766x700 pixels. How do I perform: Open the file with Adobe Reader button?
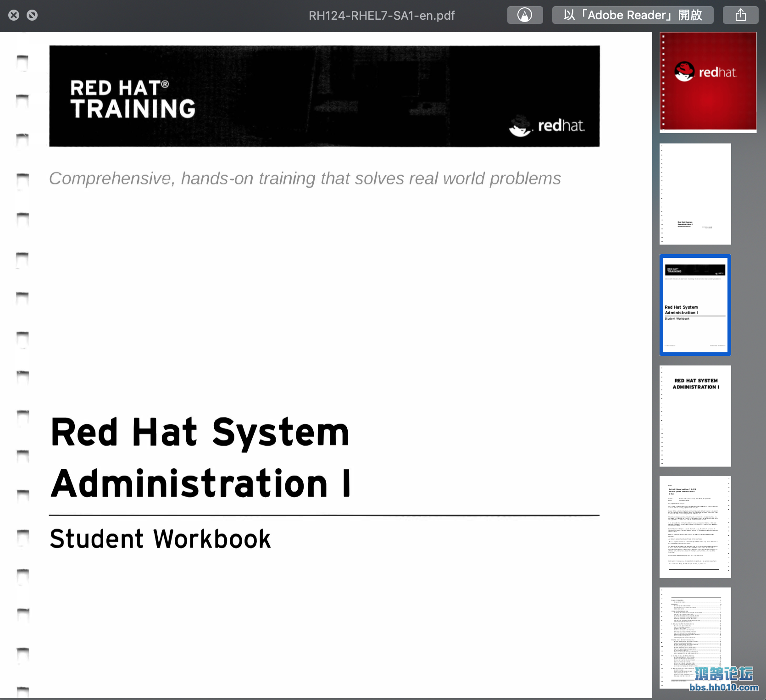coord(633,15)
